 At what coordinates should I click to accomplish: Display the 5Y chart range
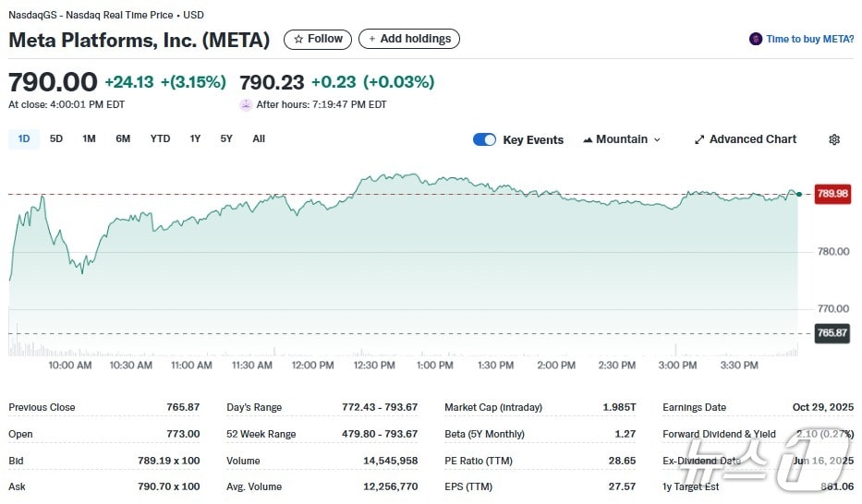pyautogui.click(x=226, y=138)
